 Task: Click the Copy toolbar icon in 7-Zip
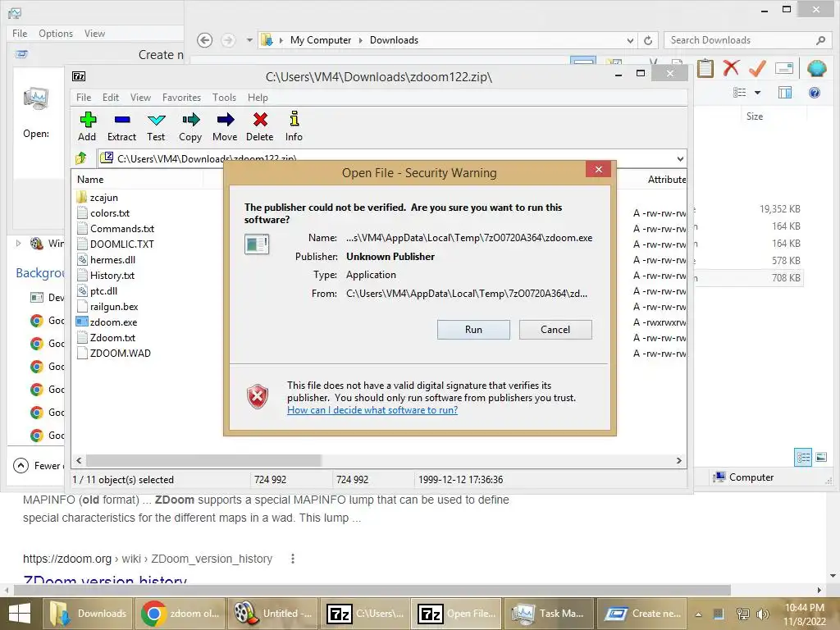tap(190, 120)
